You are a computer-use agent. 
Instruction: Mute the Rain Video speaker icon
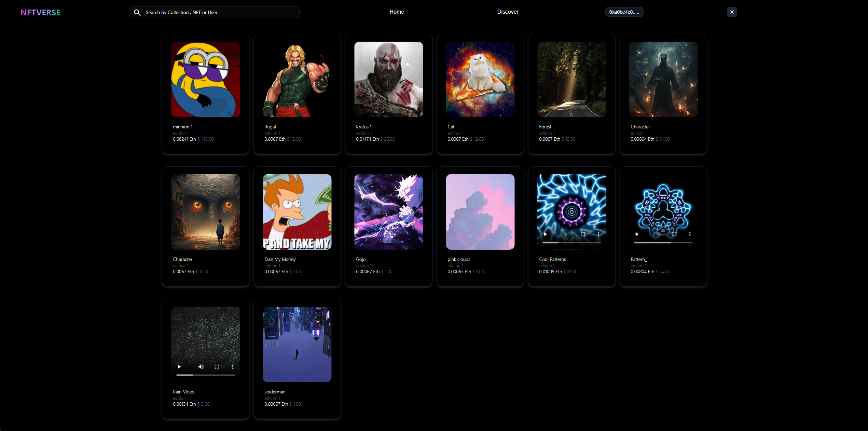pos(201,366)
